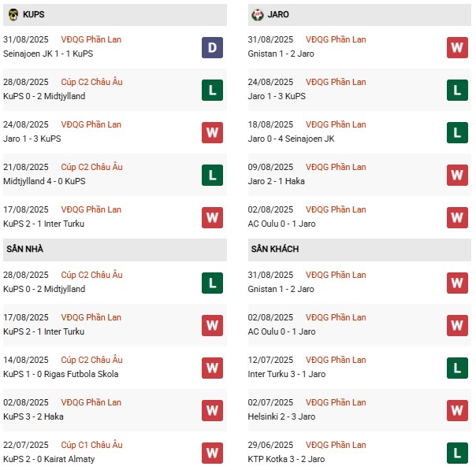
Task: Select the SÂN KHÁCH section header
Action: click(359, 250)
